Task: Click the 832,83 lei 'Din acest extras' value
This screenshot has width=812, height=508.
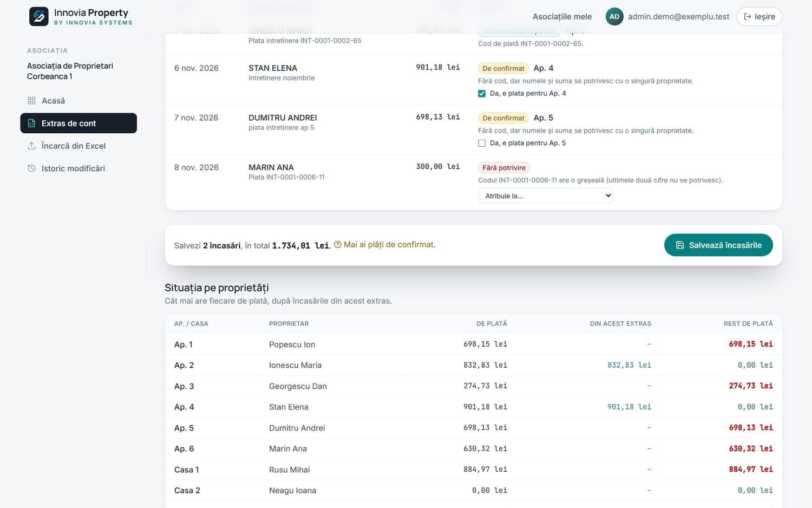Action: [x=629, y=365]
